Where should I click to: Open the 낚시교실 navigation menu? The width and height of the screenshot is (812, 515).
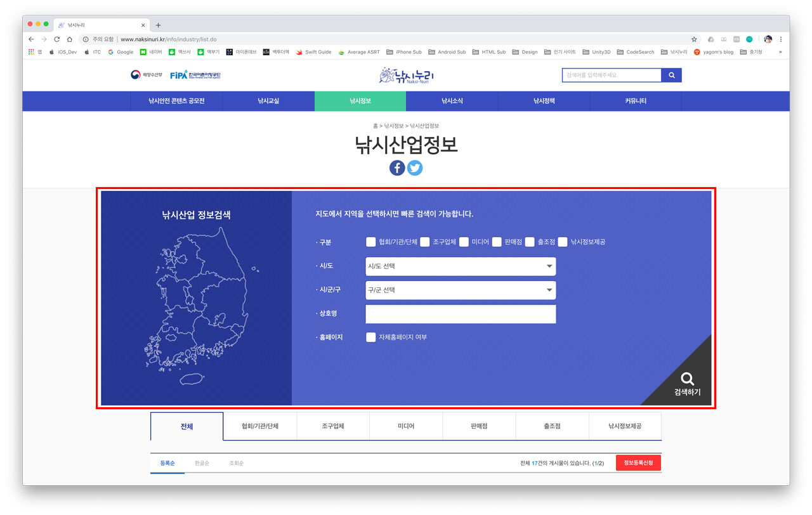pyautogui.click(x=268, y=101)
